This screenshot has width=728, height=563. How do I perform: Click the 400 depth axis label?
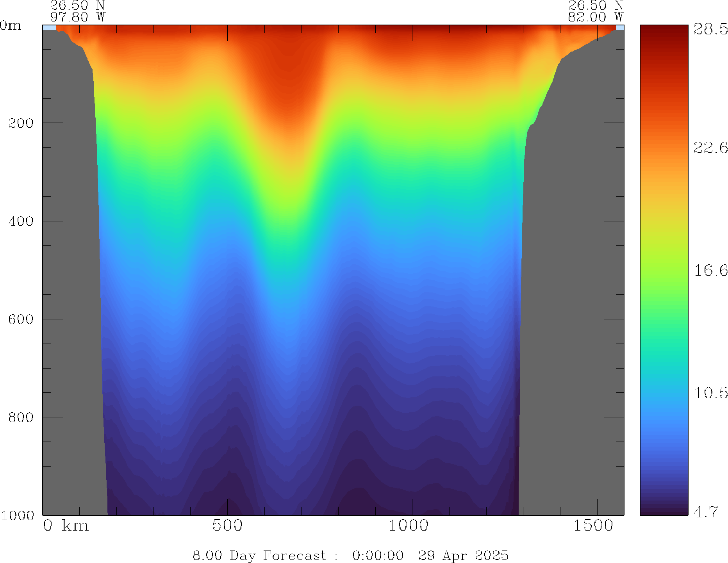[21, 221]
